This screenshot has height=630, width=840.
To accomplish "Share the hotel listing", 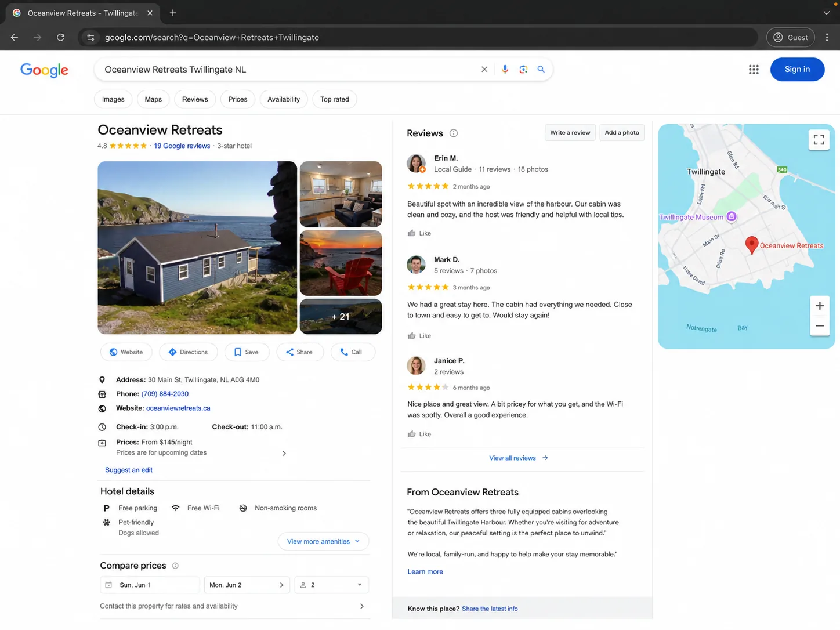I will click(299, 352).
